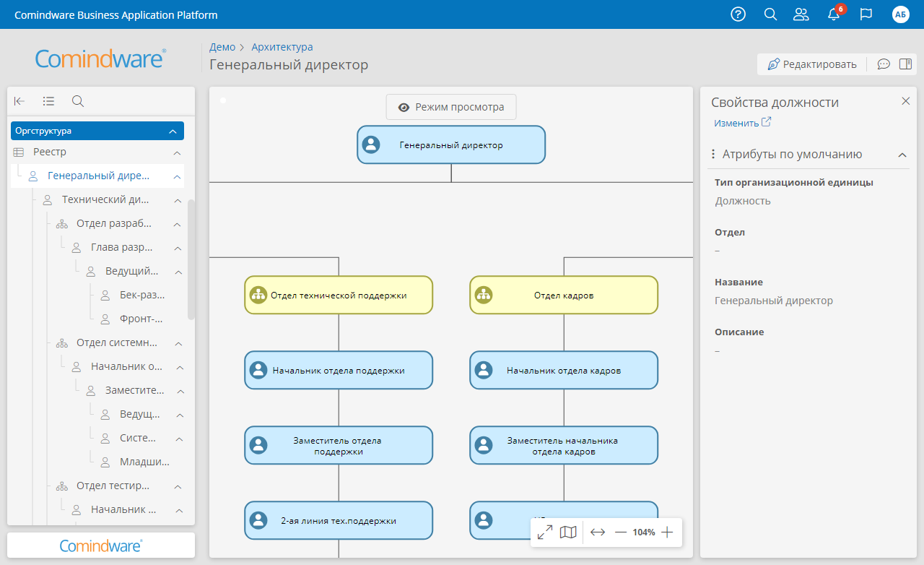924x565 pixels.
Task: Collapse the Отдел системн... tree branch
Action: pos(178,343)
